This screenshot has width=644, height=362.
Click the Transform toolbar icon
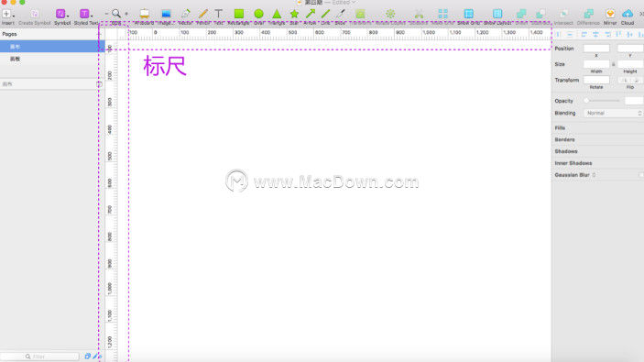[x=360, y=14]
